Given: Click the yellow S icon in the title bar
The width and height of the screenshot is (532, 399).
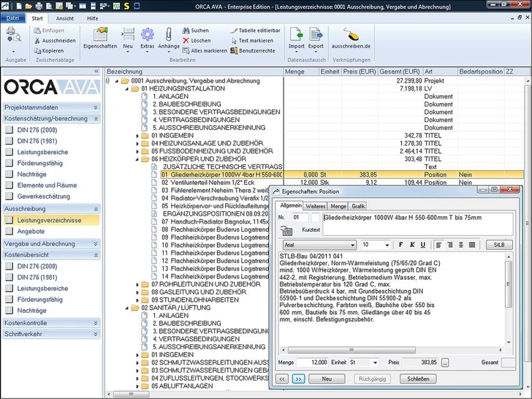Looking at the screenshot, I should (126, 6).
